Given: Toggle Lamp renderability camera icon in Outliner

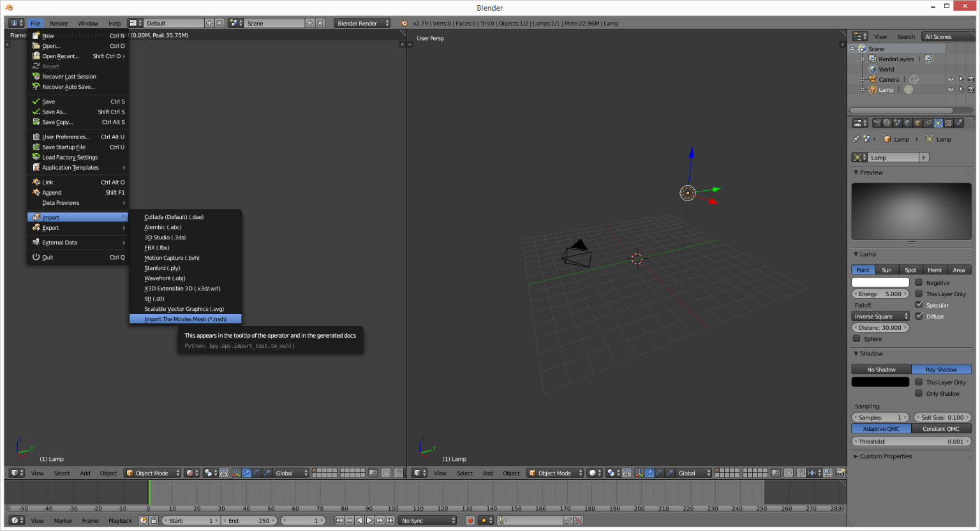Looking at the screenshot, I should (971, 90).
